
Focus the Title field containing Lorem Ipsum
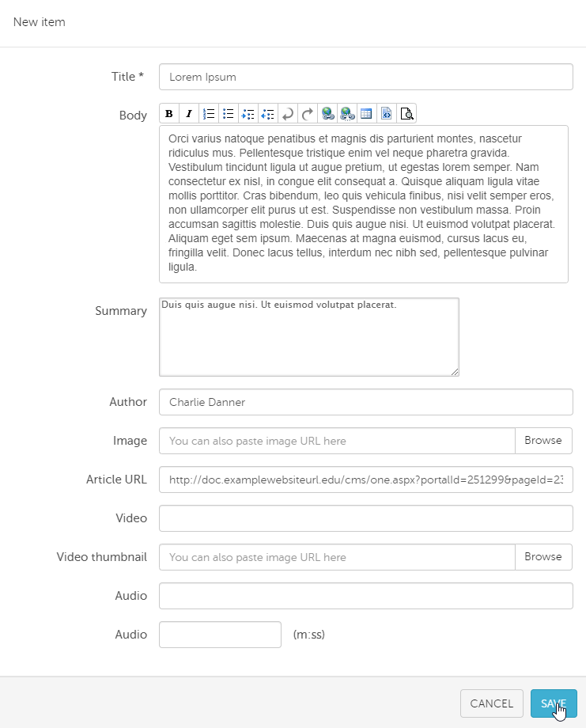point(366,77)
